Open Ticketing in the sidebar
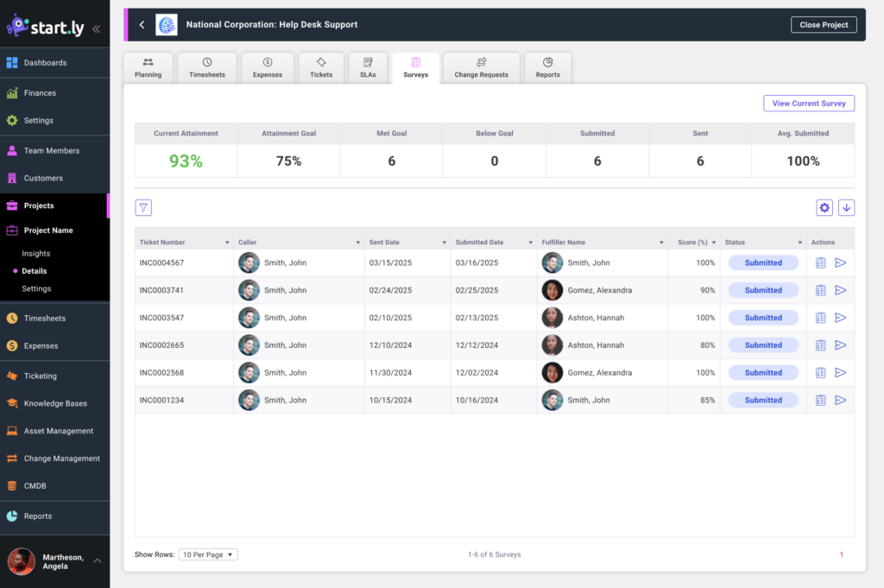Image resolution: width=884 pixels, height=588 pixels. [x=41, y=376]
